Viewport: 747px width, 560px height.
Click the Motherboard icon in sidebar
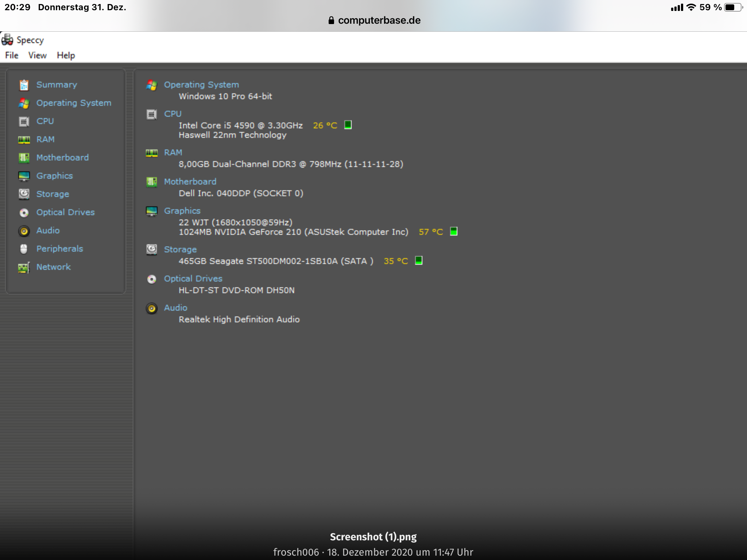[24, 158]
